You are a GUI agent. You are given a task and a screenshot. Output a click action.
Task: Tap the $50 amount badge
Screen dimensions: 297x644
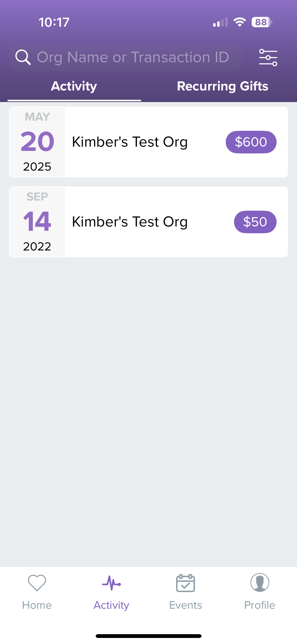point(255,222)
